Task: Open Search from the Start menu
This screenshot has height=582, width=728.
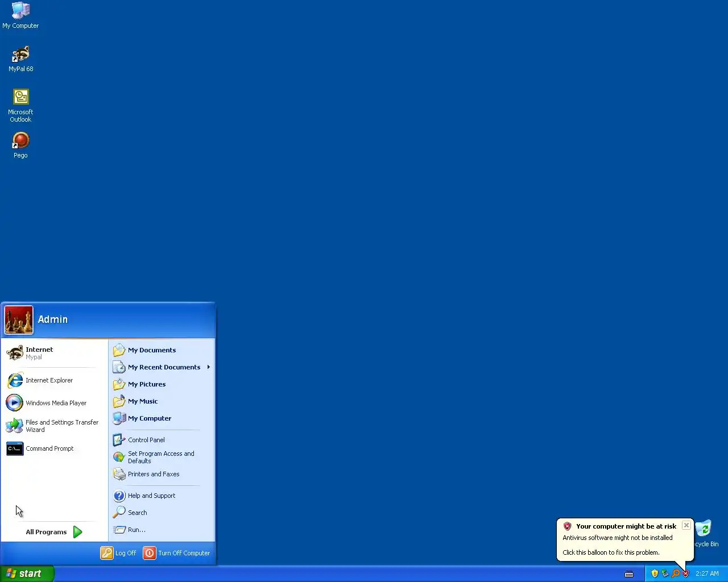Action: tap(162, 513)
